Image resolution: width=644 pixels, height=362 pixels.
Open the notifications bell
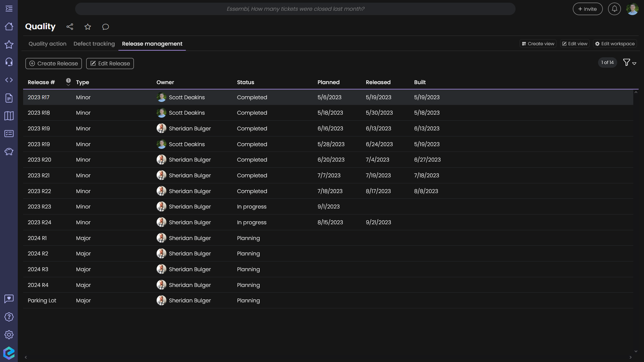point(614,9)
